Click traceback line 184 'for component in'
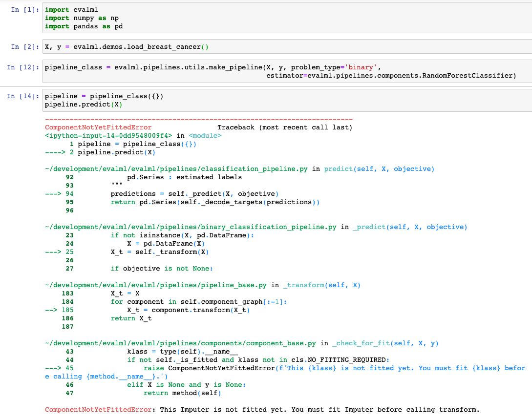The width and height of the screenshot is (532, 420). (x=199, y=302)
